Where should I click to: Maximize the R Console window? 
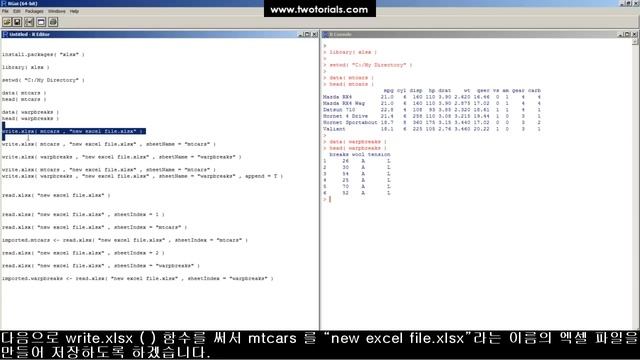coord(627,34)
